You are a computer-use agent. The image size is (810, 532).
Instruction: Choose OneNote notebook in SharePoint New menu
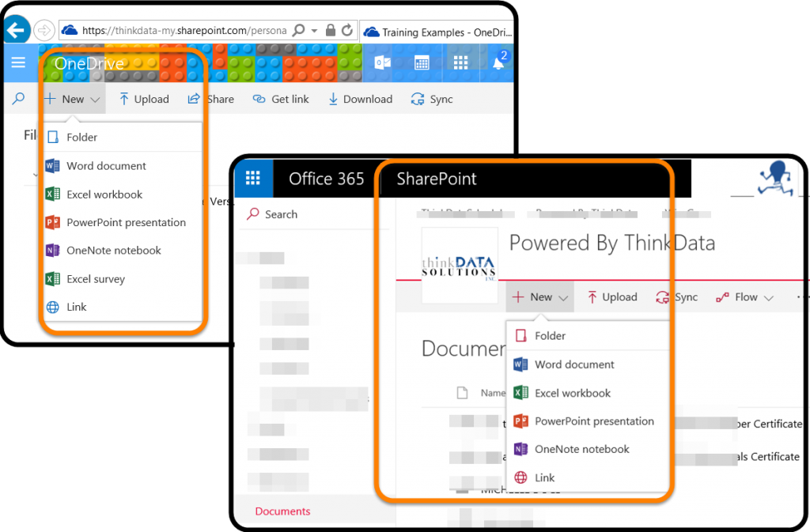pyautogui.click(x=588, y=449)
